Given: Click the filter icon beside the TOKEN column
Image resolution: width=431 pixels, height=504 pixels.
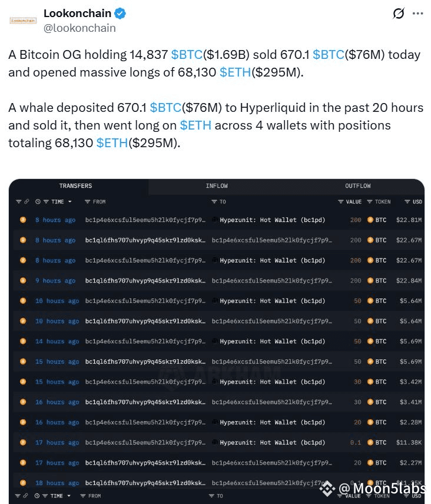Looking at the screenshot, I should coord(370,201).
